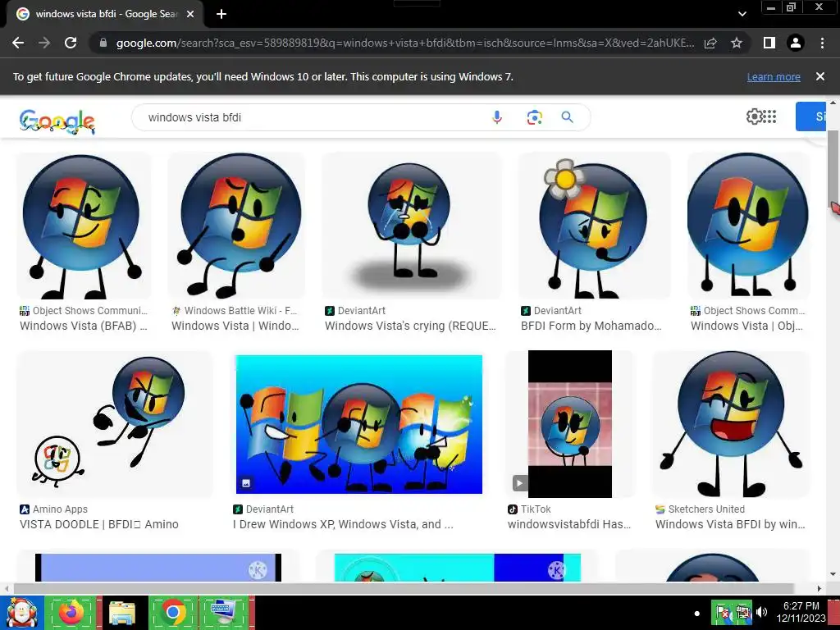Open 'BFDI Form by Mohamado' image thumbnail
The width and height of the screenshot is (840, 630).
(x=594, y=226)
